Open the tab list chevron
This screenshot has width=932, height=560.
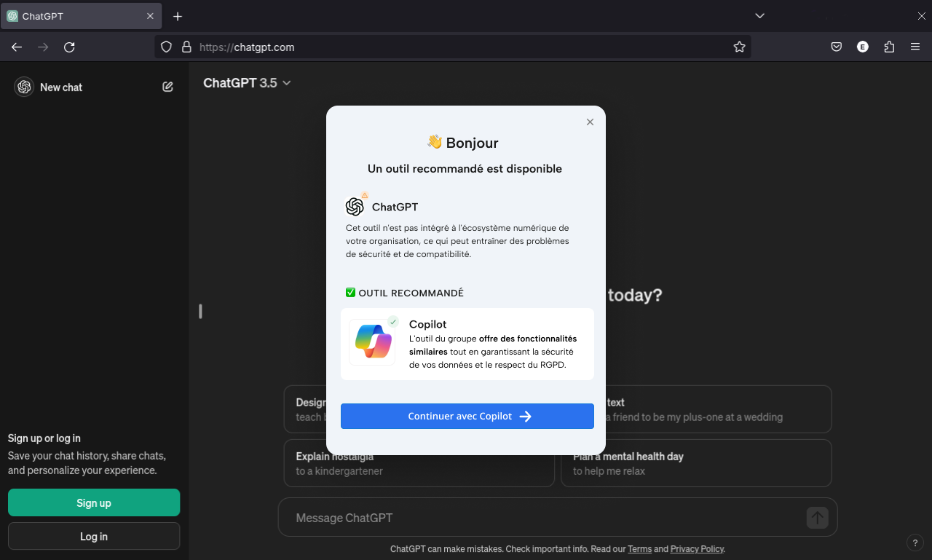pos(759,15)
